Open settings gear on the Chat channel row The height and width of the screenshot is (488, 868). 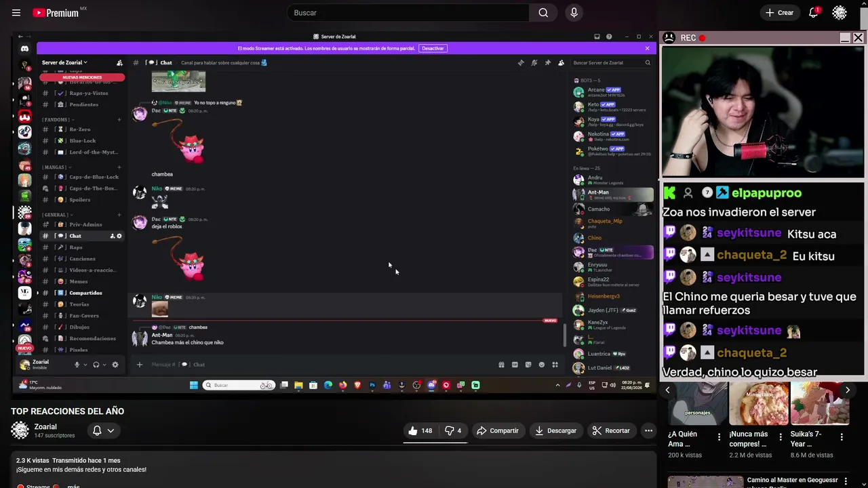click(119, 236)
